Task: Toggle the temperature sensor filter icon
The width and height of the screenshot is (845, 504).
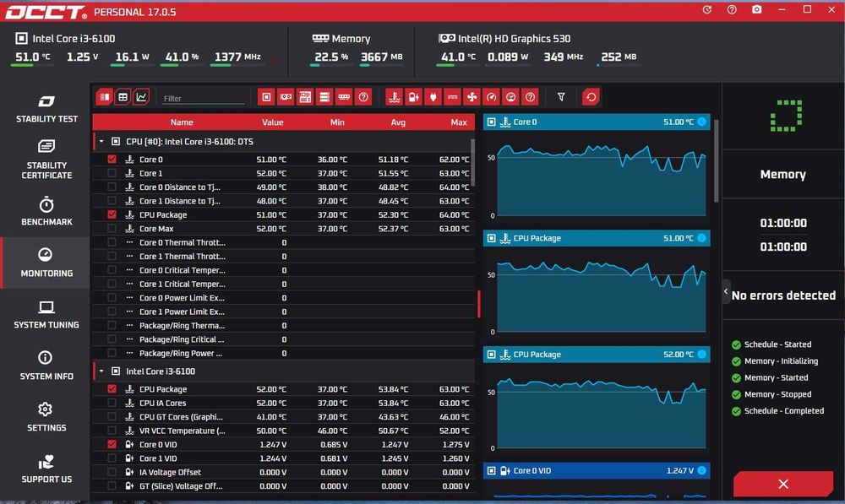Action: click(x=395, y=97)
